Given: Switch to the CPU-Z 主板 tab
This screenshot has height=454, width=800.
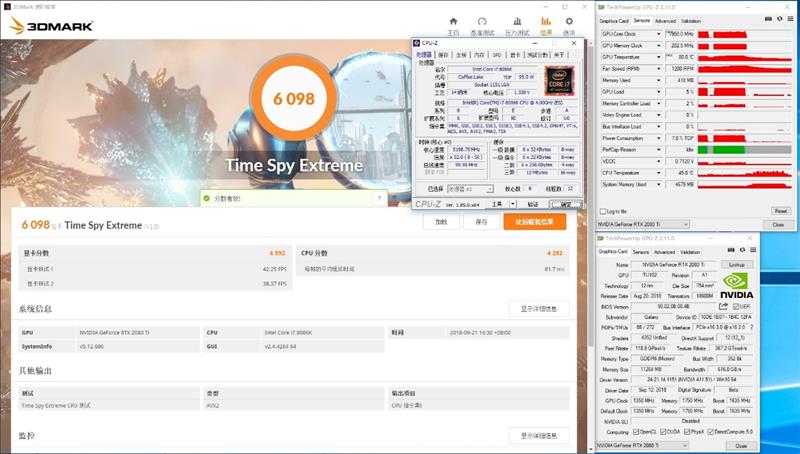Looking at the screenshot, I should [461, 55].
